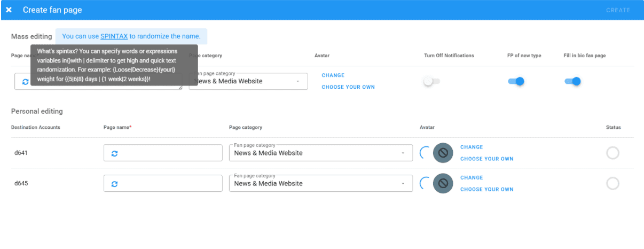The image size is (644, 249).
Task: Click the randomize icon in d645 page name
Action: point(114,184)
